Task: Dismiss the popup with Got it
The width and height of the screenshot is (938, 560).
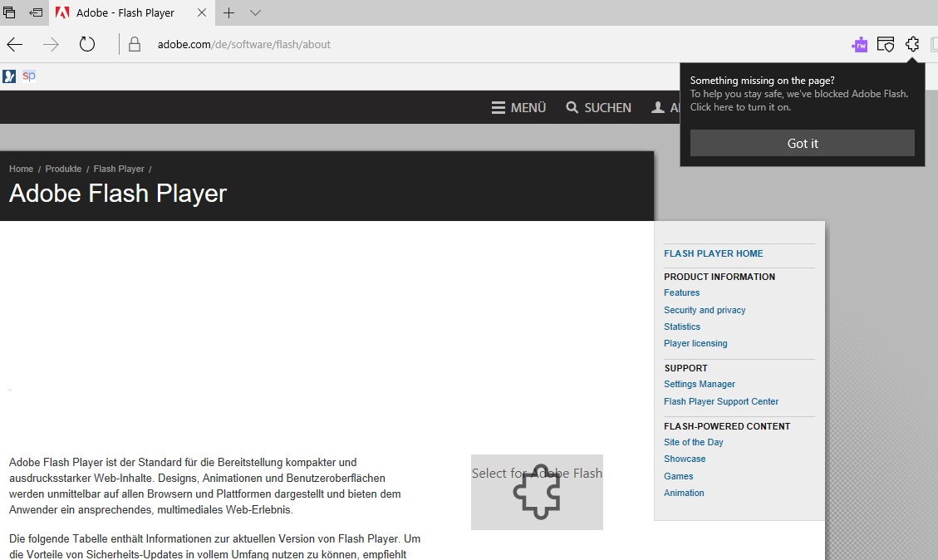Action: [x=803, y=143]
